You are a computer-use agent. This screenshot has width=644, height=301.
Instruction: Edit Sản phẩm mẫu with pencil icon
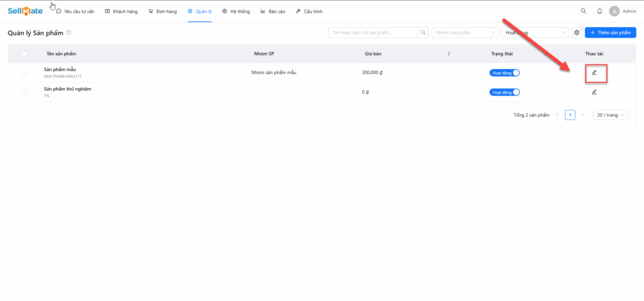[x=594, y=73]
